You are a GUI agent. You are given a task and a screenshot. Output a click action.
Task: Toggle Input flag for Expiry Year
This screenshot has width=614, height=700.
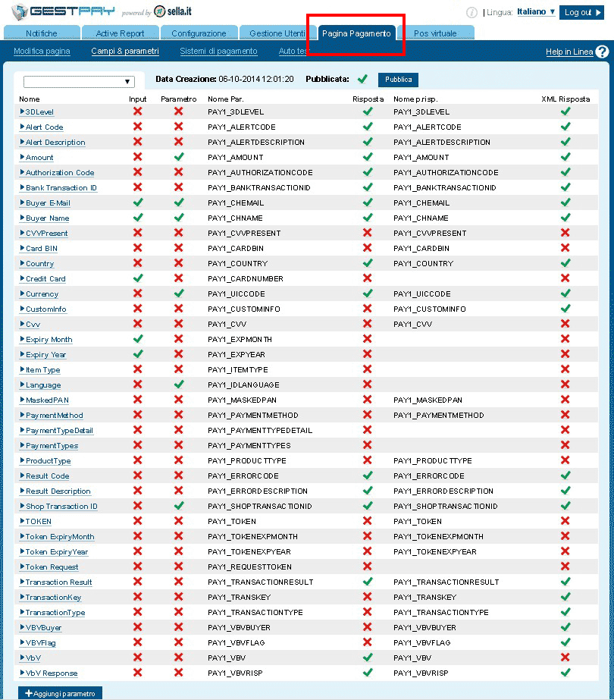(138, 354)
